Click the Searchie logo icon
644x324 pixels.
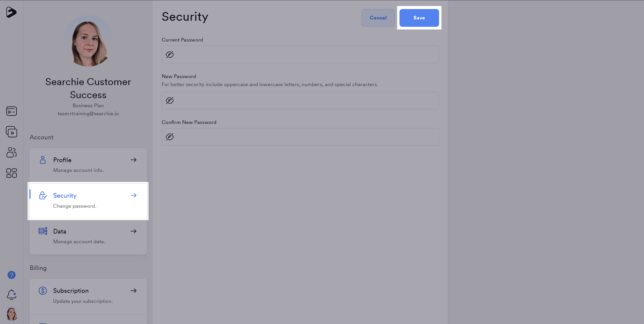[11, 12]
